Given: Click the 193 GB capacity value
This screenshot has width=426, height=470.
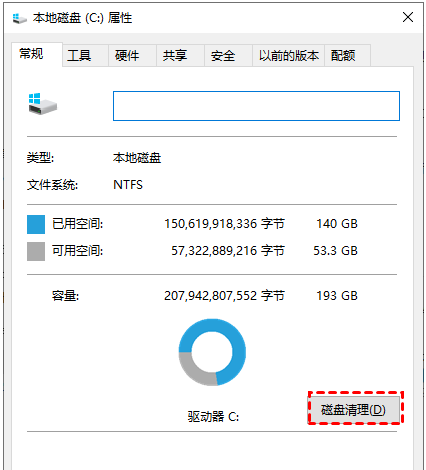Looking at the screenshot, I should (x=337, y=296).
